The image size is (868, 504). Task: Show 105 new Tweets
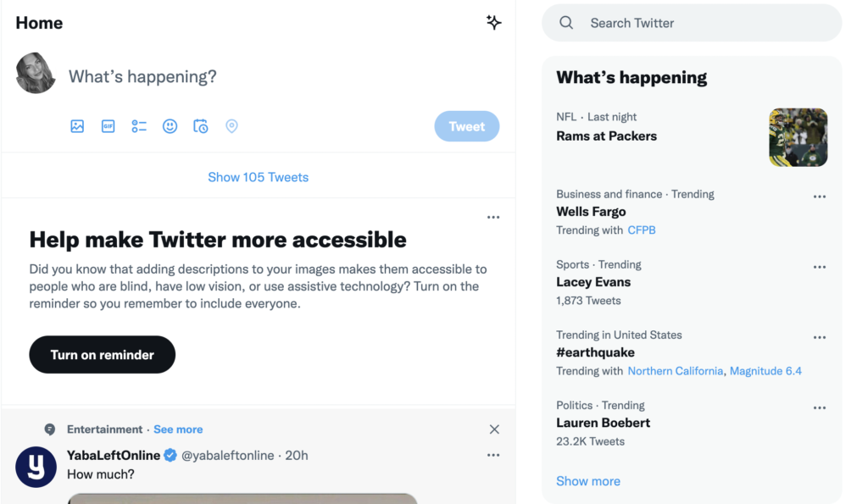tap(258, 176)
